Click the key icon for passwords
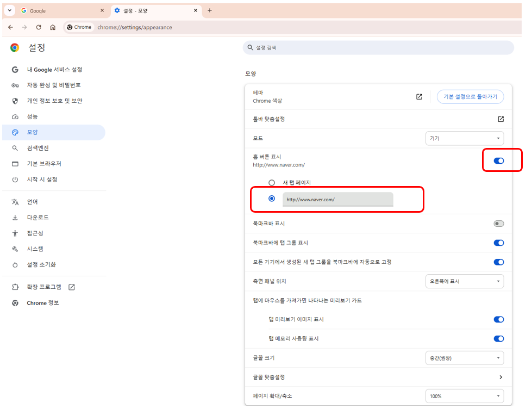 click(15, 85)
